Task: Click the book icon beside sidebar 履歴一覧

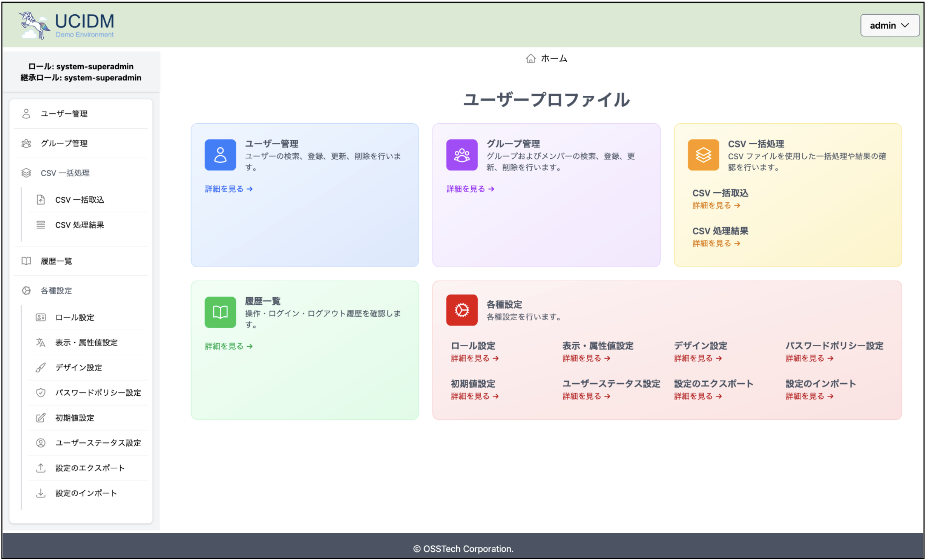Action: [x=26, y=261]
